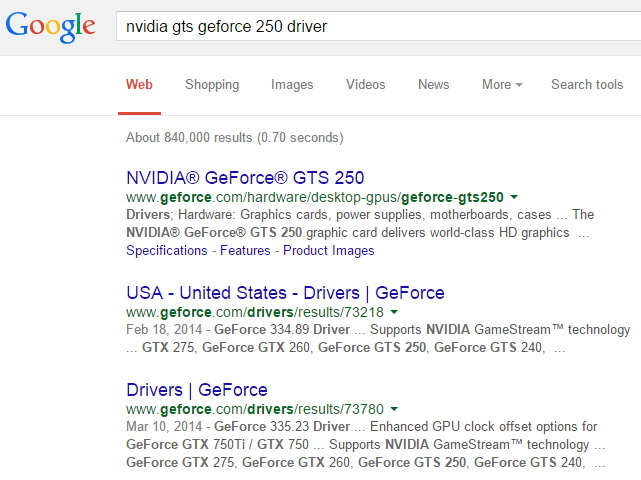Switch to the Shopping tab

[x=212, y=85]
